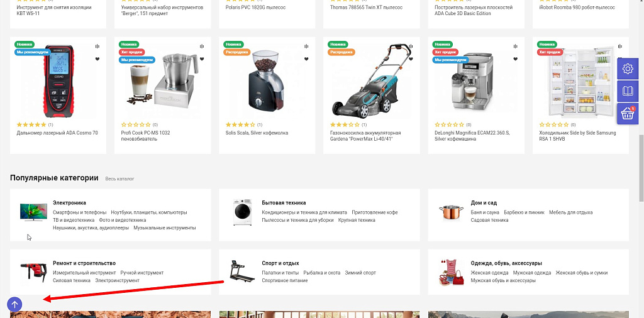This screenshot has height=318, width=644.
Task: Add Gardena lawnmower to comparison
Action: click(411, 46)
